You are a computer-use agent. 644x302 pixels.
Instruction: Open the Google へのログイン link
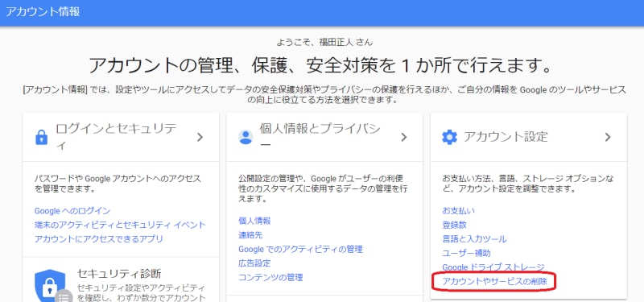tap(72, 211)
